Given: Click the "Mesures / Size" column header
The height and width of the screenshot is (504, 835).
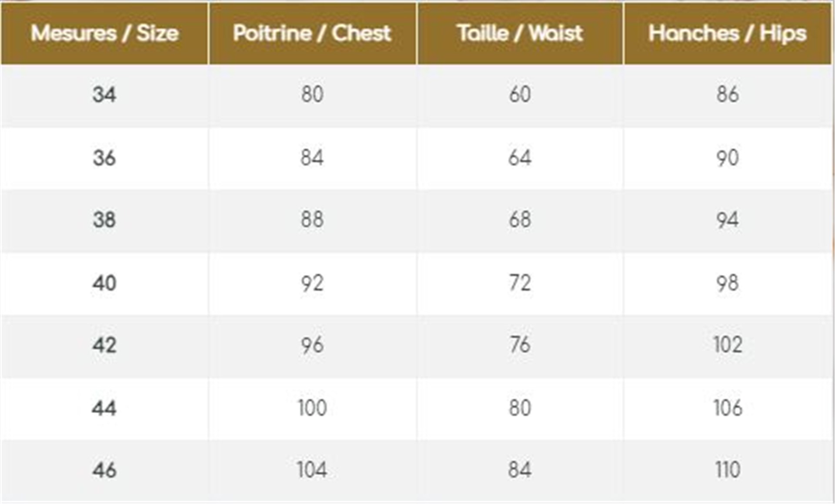Looking at the screenshot, I should click(x=104, y=33).
